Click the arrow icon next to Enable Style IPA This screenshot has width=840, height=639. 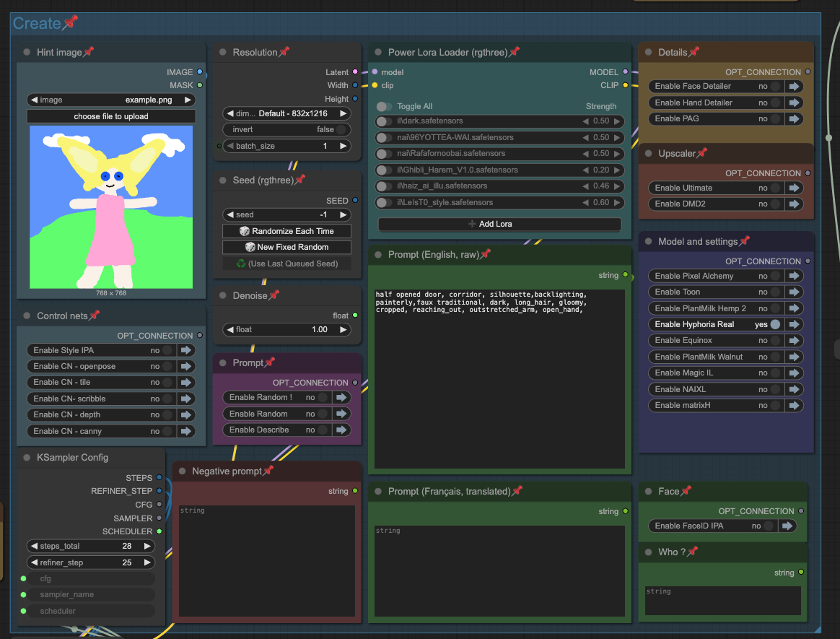(x=186, y=350)
